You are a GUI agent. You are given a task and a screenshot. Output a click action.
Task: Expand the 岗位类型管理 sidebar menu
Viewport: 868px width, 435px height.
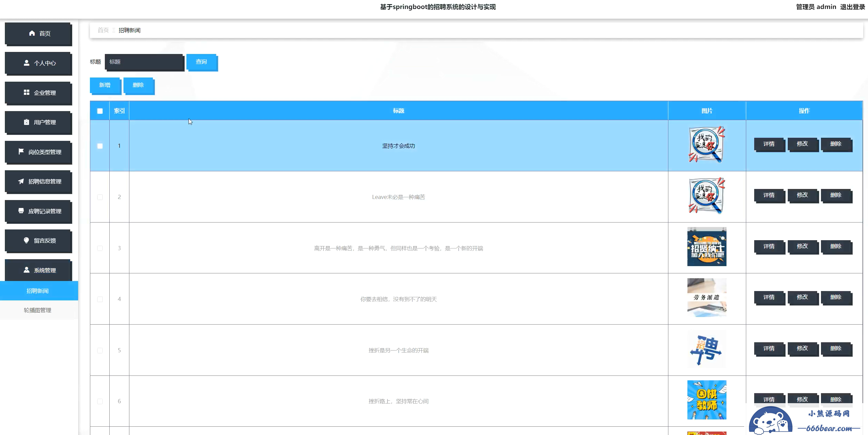(38, 152)
